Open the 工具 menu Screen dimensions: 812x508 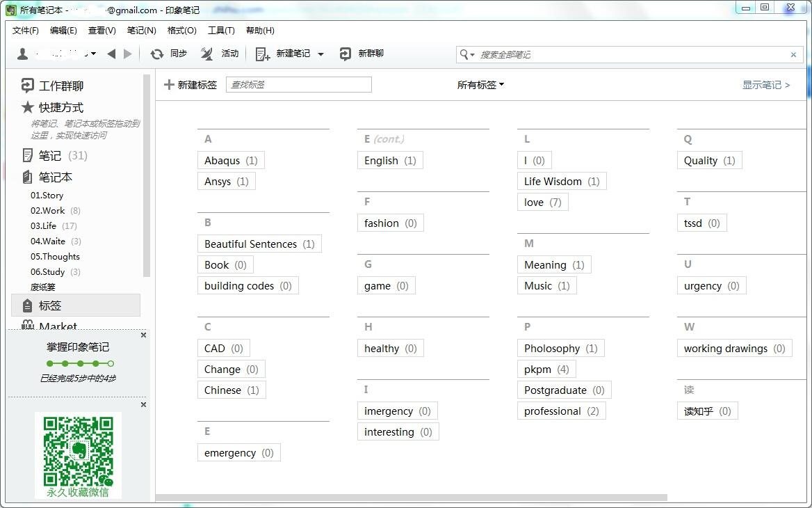pos(221,30)
